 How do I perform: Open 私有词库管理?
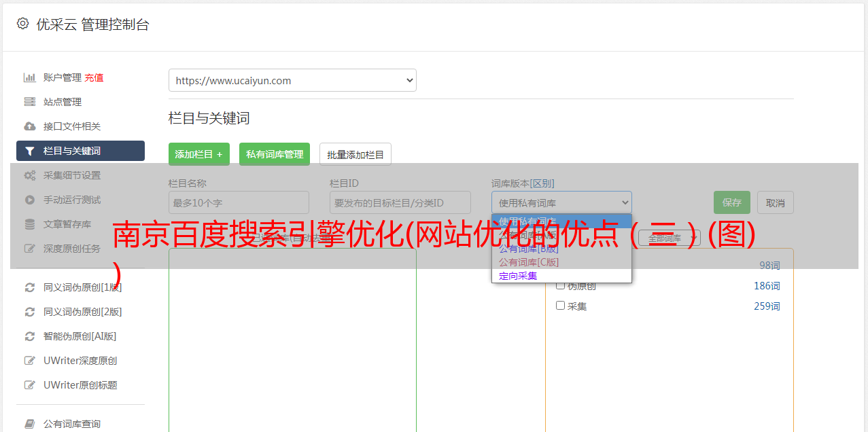pyautogui.click(x=275, y=154)
